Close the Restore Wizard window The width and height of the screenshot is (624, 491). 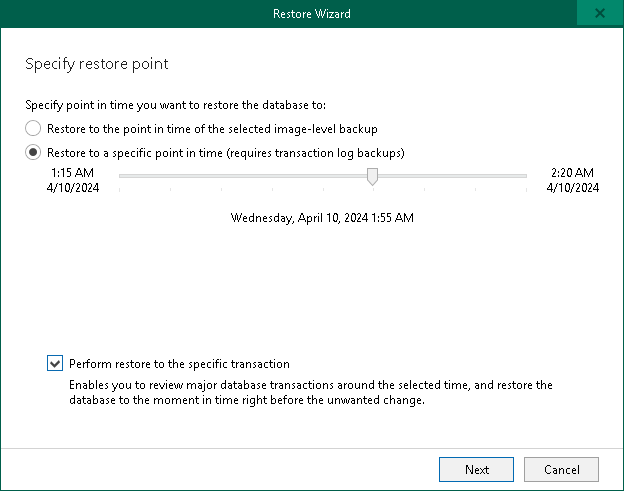coord(599,14)
